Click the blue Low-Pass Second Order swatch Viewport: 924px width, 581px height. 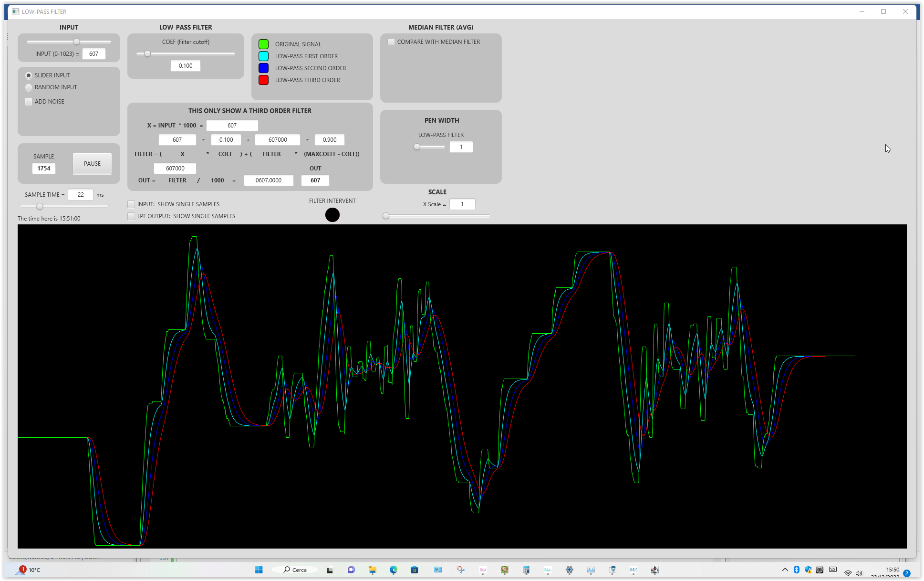(263, 68)
